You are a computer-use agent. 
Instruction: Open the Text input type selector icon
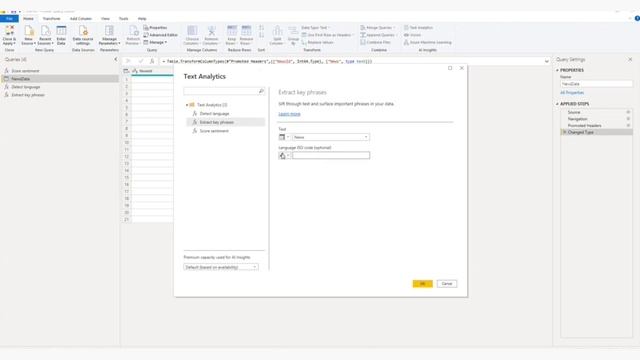point(284,137)
